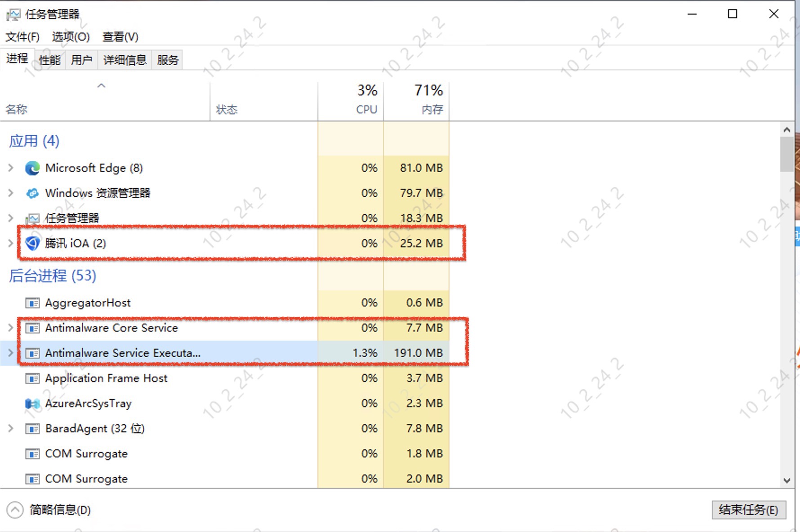This screenshot has height=532, width=800.
Task: Click 简略信息(D) link text
Action: point(60,510)
